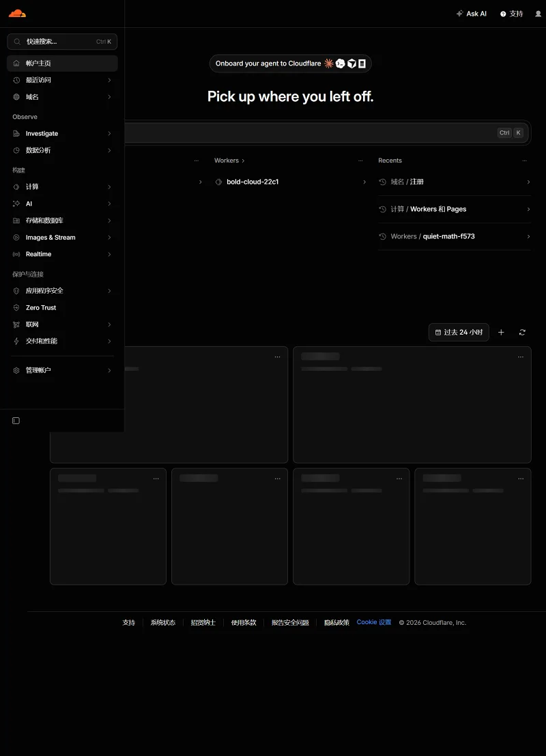
Task: Expand 计算 sidebar section
Action: pos(62,186)
